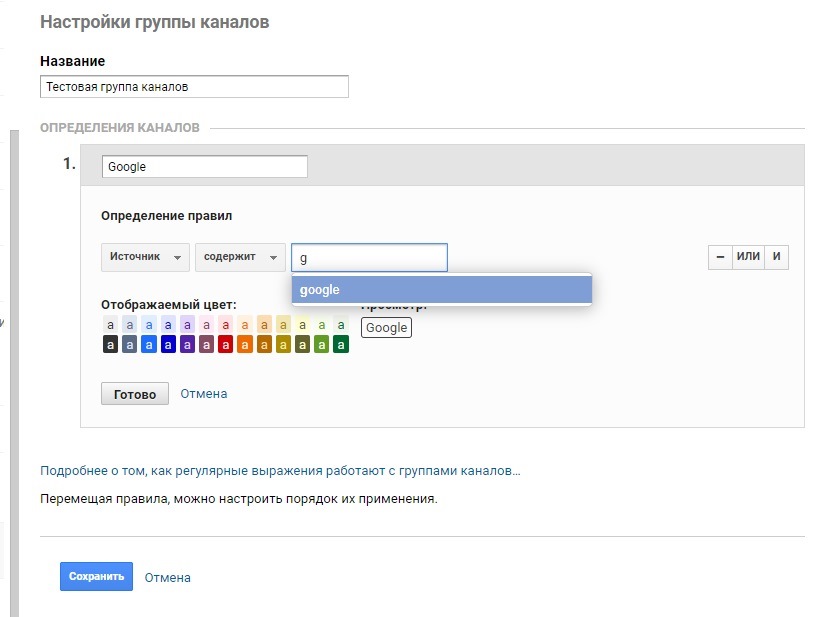This screenshot has height=617, width=837.
Task: Open the link about regular expressions in channel groups
Action: [280, 471]
